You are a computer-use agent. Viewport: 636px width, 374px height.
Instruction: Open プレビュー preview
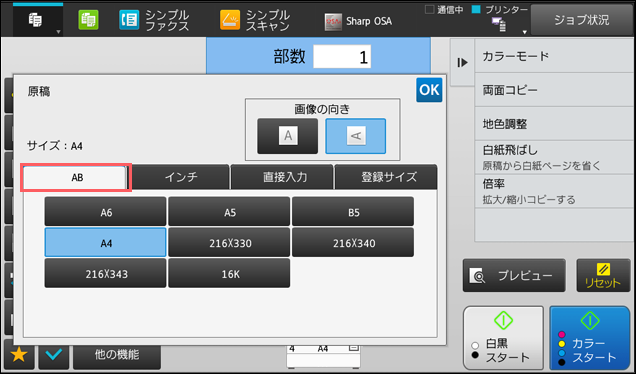514,275
